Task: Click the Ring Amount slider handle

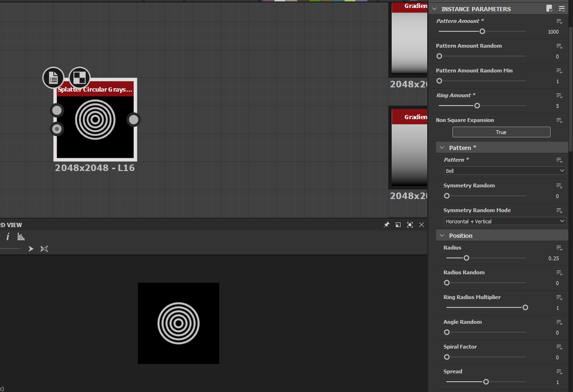Action: [477, 106]
